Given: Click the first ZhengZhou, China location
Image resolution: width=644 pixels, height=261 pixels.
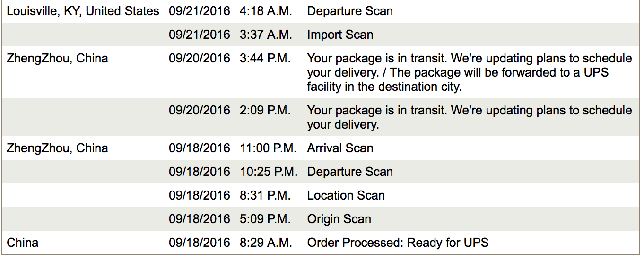Looking at the screenshot, I should [x=57, y=59].
